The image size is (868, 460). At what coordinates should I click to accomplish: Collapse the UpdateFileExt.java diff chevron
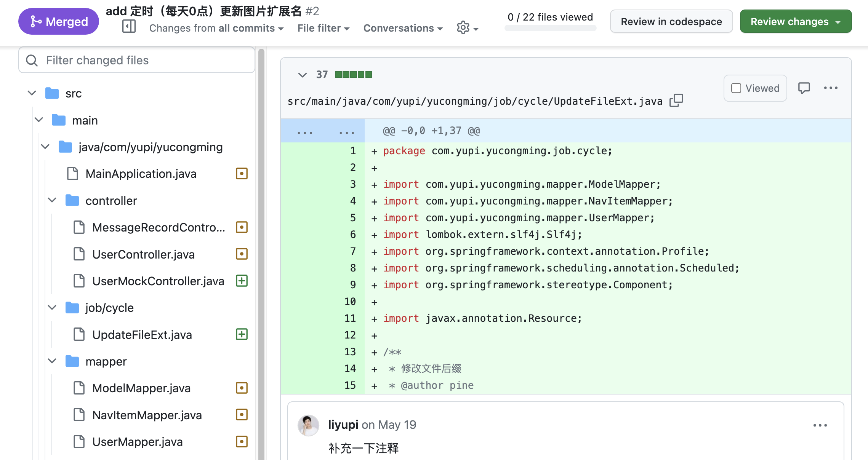(302, 75)
